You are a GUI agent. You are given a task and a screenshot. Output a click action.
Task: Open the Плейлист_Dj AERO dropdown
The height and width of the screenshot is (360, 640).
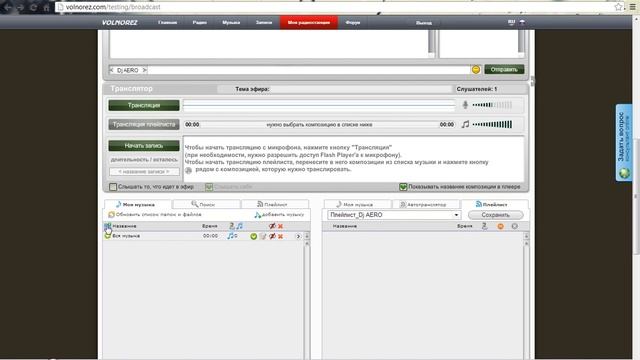(x=394, y=215)
